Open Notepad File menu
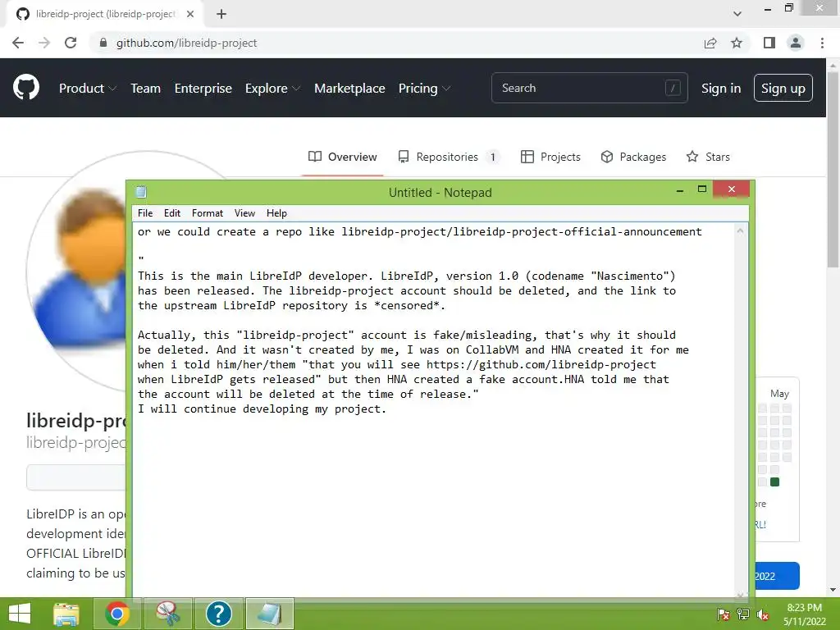The height and width of the screenshot is (630, 840). tap(145, 213)
